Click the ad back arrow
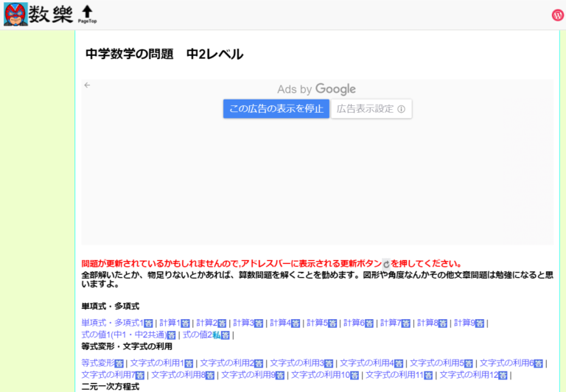Image resolution: width=566 pixels, height=392 pixels. tap(87, 85)
